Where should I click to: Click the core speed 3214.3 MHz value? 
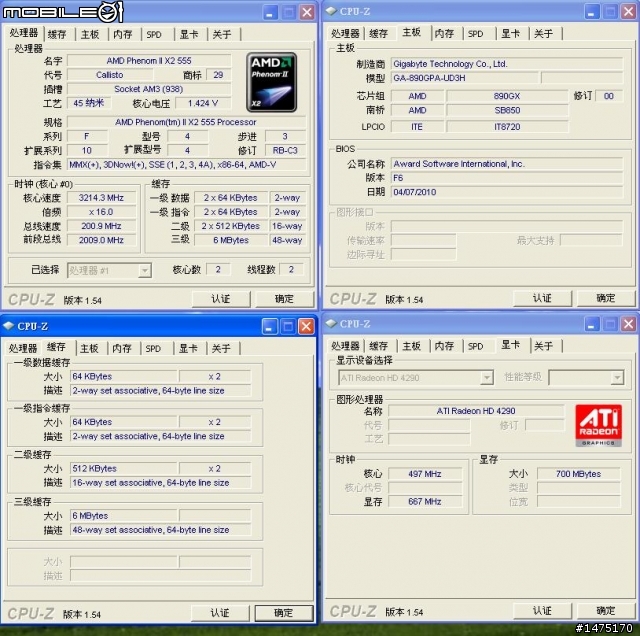pos(101,198)
